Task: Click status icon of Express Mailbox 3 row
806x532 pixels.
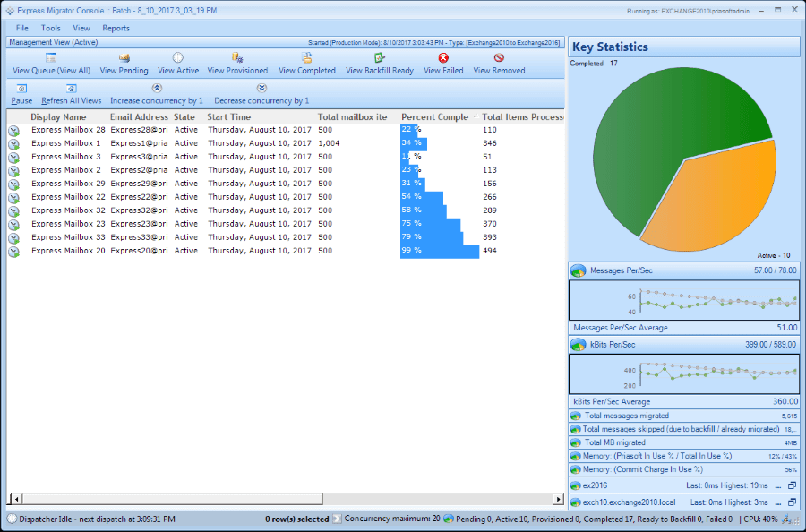Action: [13, 158]
